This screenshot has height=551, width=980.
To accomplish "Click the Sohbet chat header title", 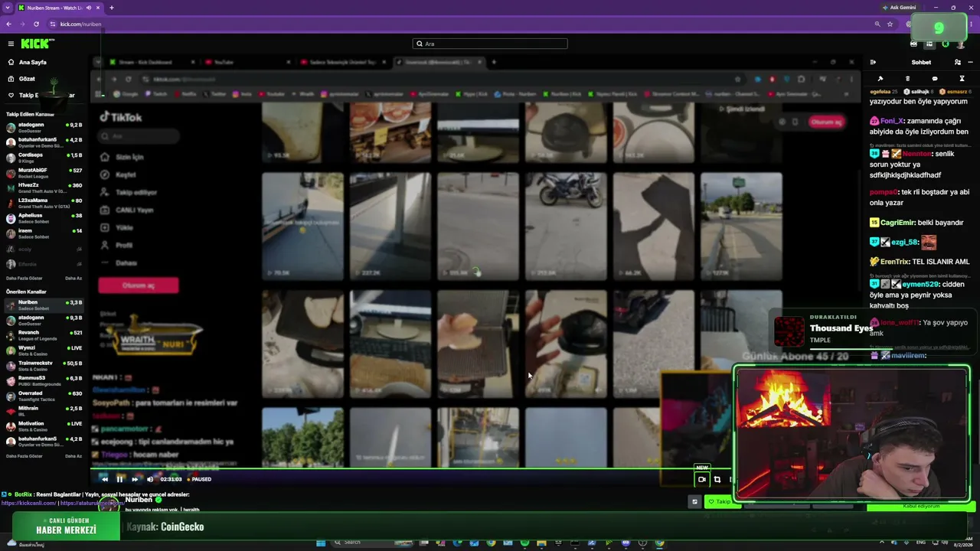I will tap(921, 62).
